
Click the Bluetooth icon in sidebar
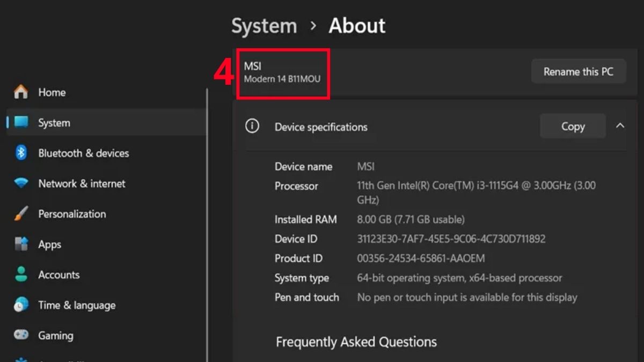tap(21, 153)
